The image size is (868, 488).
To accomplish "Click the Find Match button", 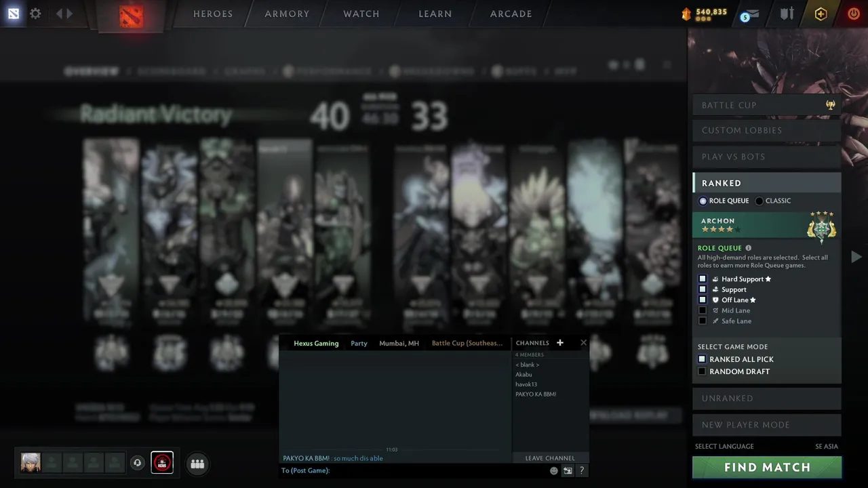I will (767, 467).
